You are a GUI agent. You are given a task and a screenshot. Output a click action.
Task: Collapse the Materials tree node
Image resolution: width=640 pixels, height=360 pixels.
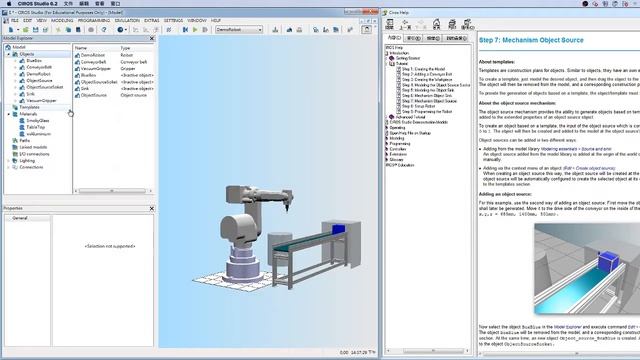coord(9,114)
